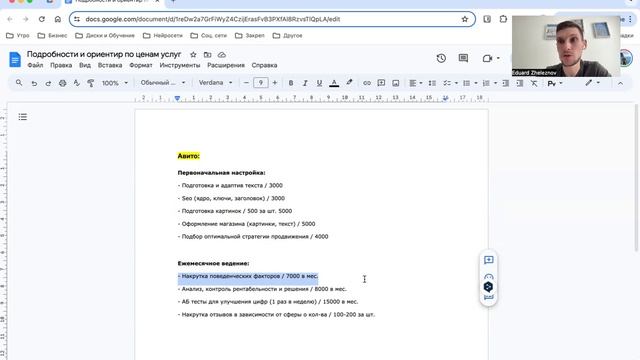Open the Файл menu
This screenshot has width=640, height=360.
(35, 65)
